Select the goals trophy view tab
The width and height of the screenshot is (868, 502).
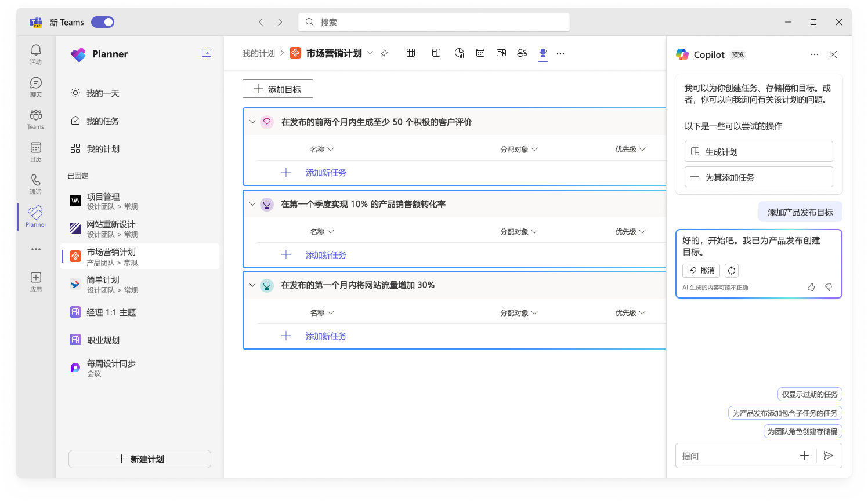click(543, 53)
